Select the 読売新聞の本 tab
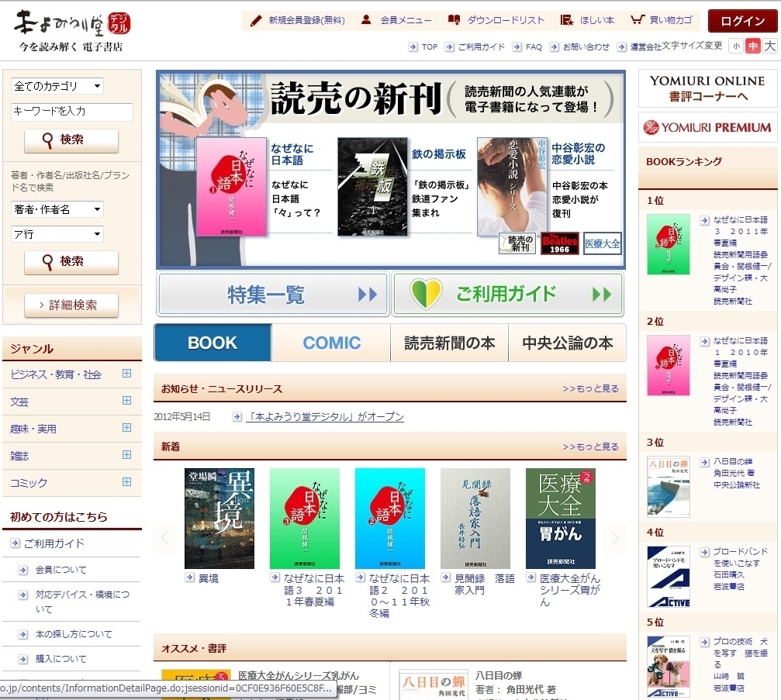This screenshot has height=700, width=781. pos(449,343)
